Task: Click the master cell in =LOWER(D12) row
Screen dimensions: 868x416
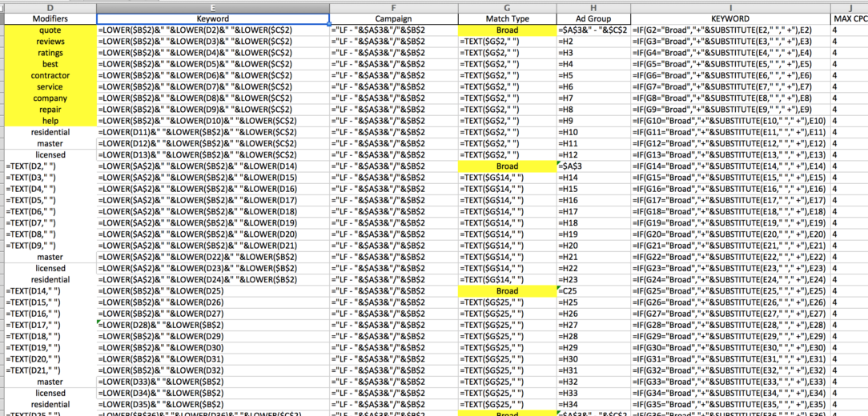Action: (50, 144)
